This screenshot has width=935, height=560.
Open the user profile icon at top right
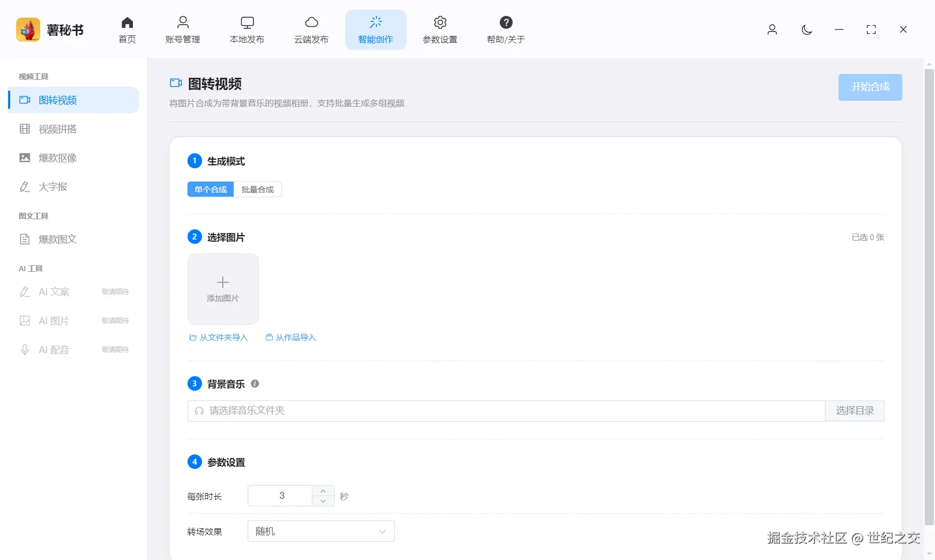point(772,30)
